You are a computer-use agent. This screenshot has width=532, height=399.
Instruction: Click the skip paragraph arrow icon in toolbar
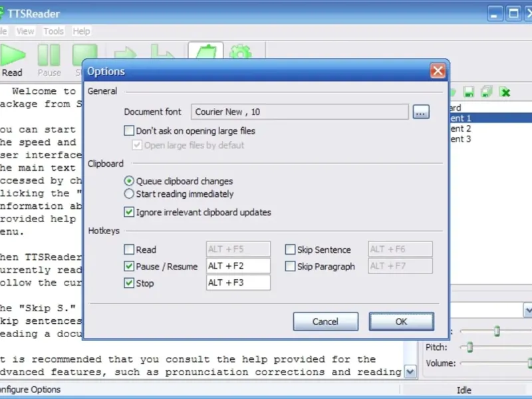pos(162,52)
